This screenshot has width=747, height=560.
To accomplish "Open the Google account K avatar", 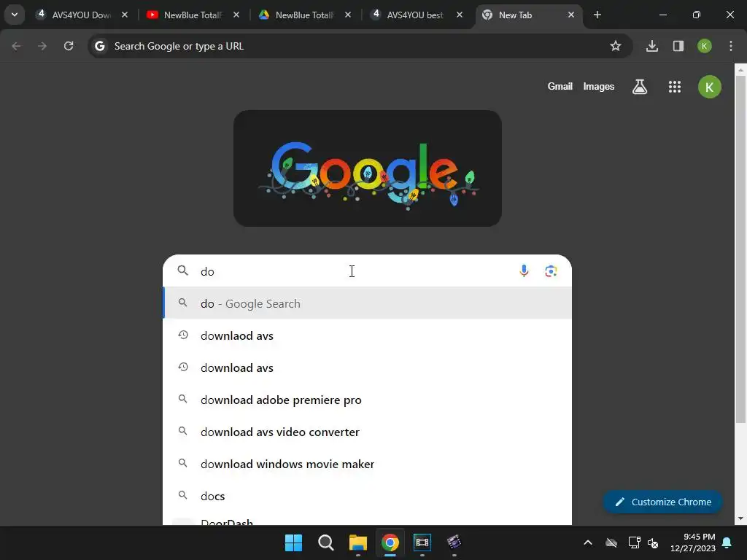I will click(x=709, y=87).
